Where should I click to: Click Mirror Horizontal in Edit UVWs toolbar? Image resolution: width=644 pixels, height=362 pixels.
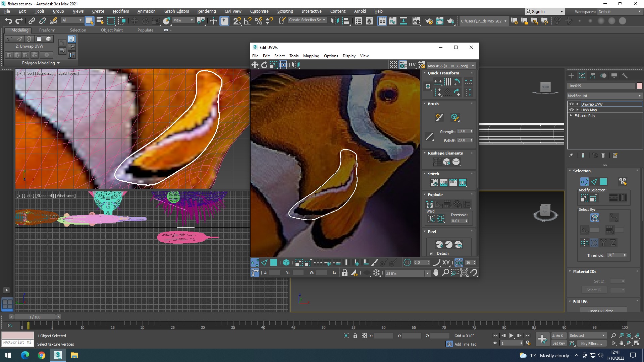click(296, 65)
